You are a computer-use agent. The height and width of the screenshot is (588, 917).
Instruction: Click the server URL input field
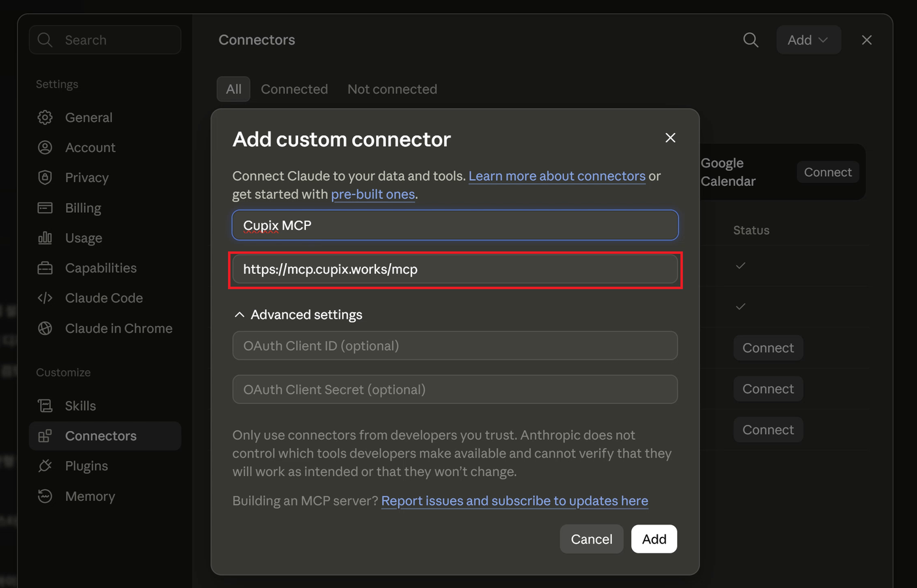pyautogui.click(x=455, y=269)
